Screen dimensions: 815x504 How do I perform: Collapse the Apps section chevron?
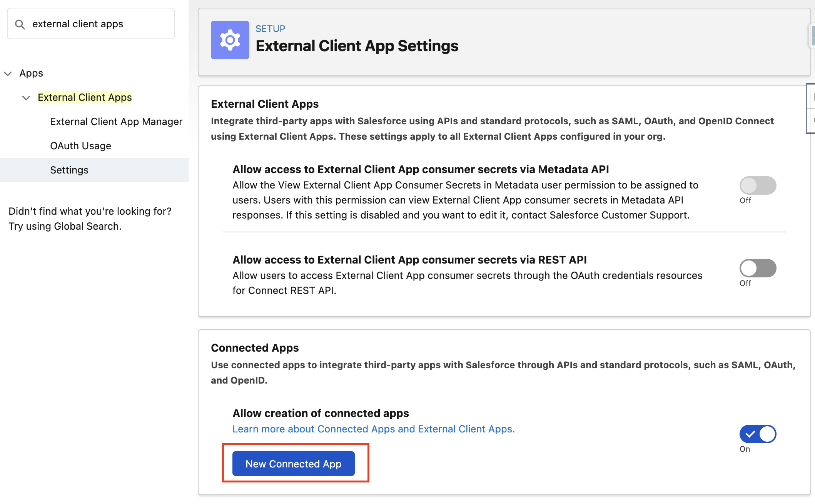click(8, 73)
